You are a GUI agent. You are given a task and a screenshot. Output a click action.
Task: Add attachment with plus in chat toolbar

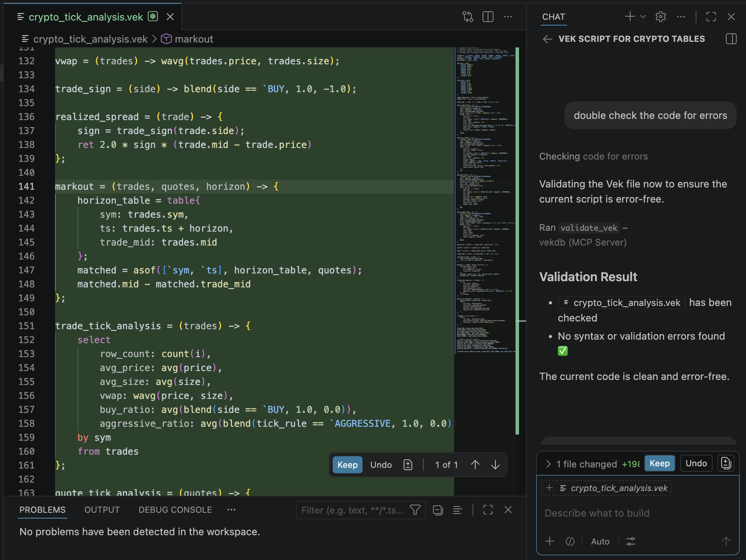[550, 541]
